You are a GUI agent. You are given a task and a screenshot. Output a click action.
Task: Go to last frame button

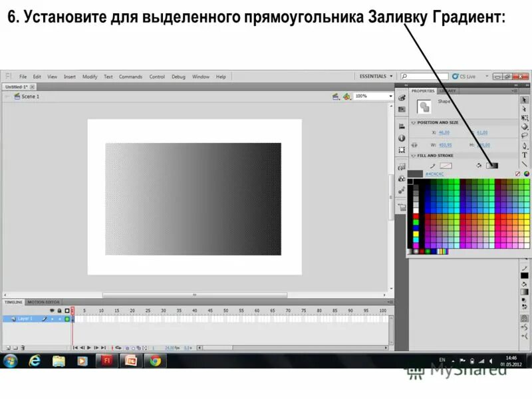(103, 348)
